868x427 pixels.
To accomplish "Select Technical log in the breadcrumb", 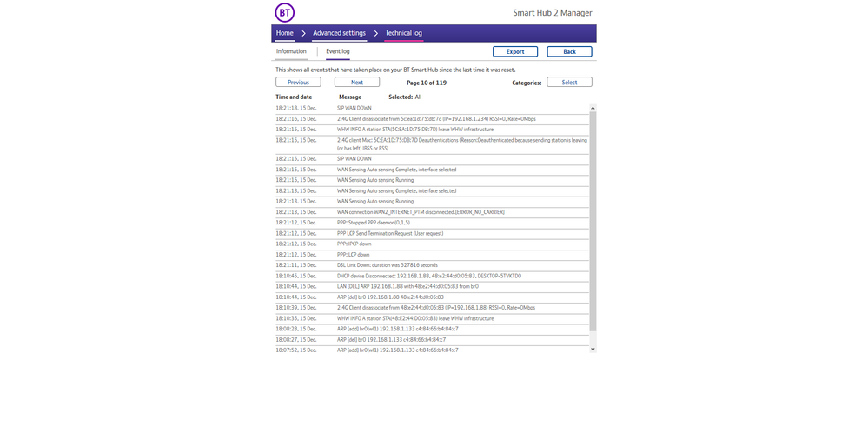I will pyautogui.click(x=403, y=33).
